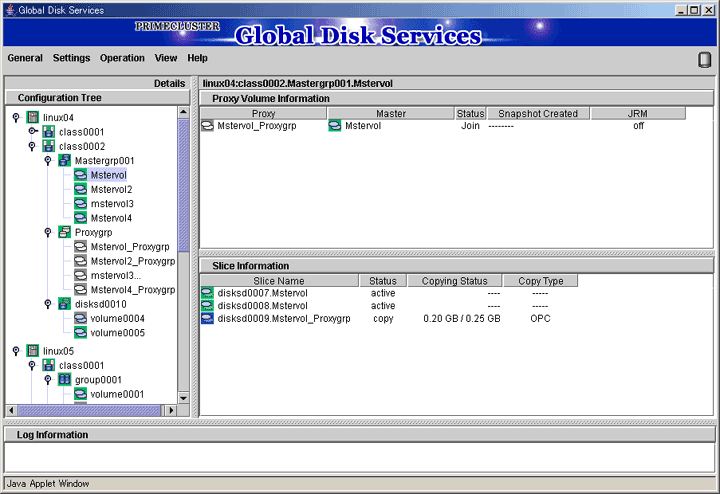Open the Operation menu
This screenshot has width=720, height=494.
coord(122,58)
